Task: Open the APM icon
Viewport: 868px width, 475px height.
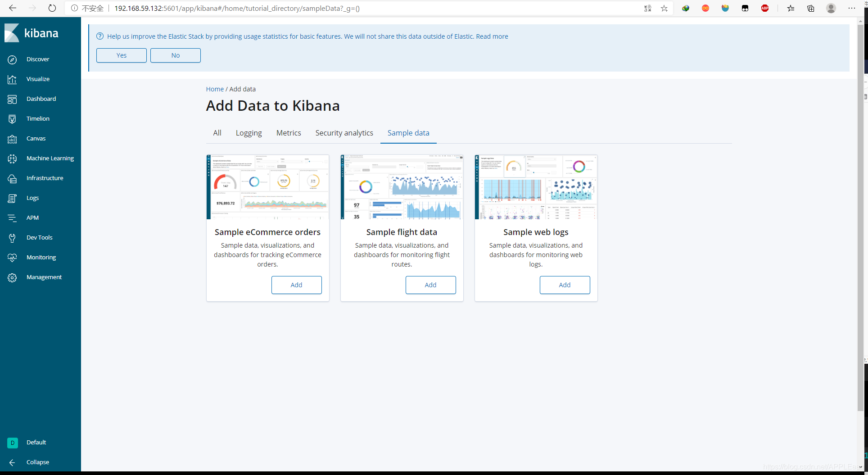Action: [12, 218]
